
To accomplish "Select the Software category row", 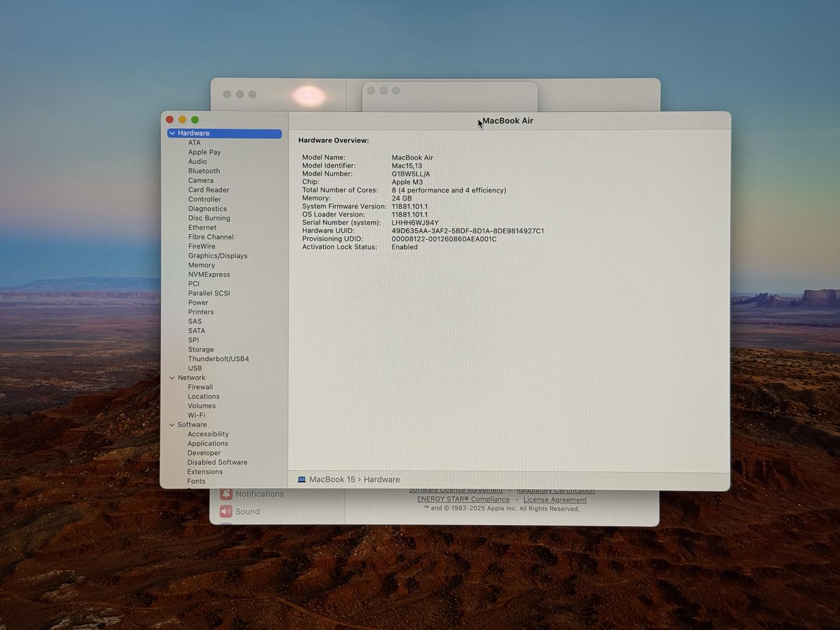I will click(x=192, y=425).
